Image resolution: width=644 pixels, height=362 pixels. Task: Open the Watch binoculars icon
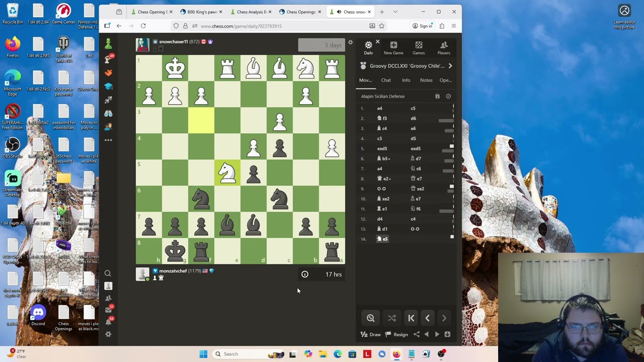point(108,114)
